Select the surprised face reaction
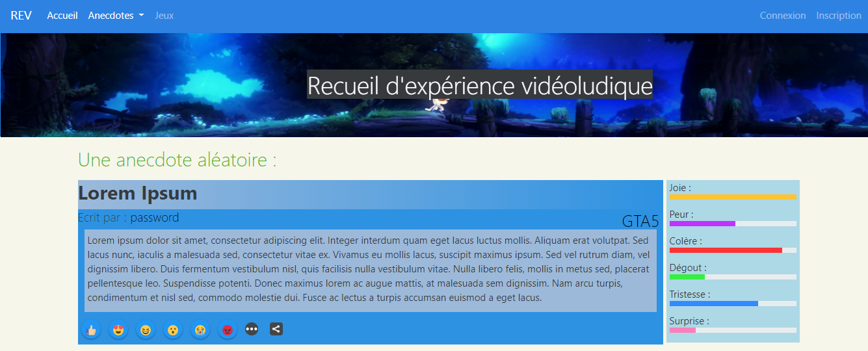868x351 pixels. [x=173, y=330]
